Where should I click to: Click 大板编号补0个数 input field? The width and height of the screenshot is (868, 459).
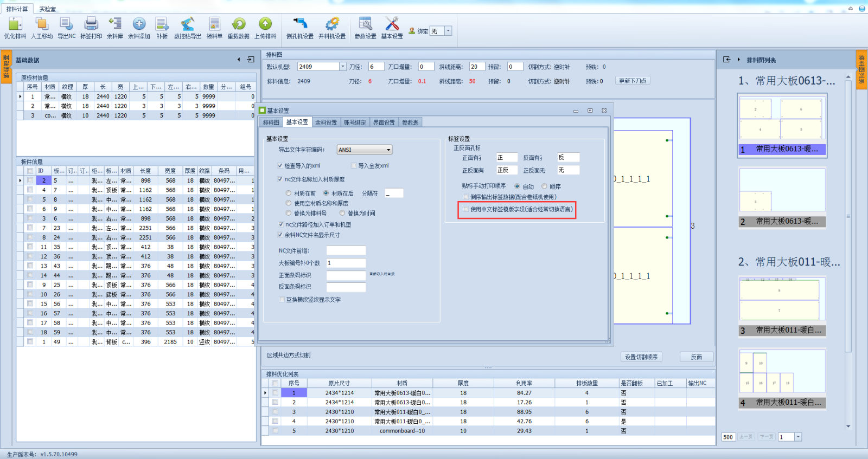[x=346, y=263]
